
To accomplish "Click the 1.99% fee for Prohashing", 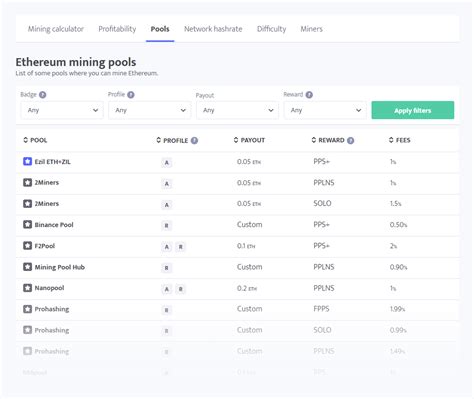I will [397, 309].
